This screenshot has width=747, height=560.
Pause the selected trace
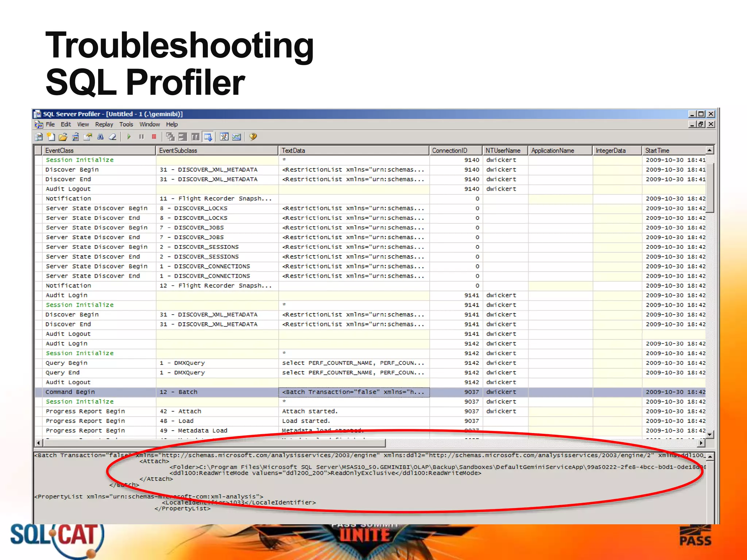click(x=142, y=137)
